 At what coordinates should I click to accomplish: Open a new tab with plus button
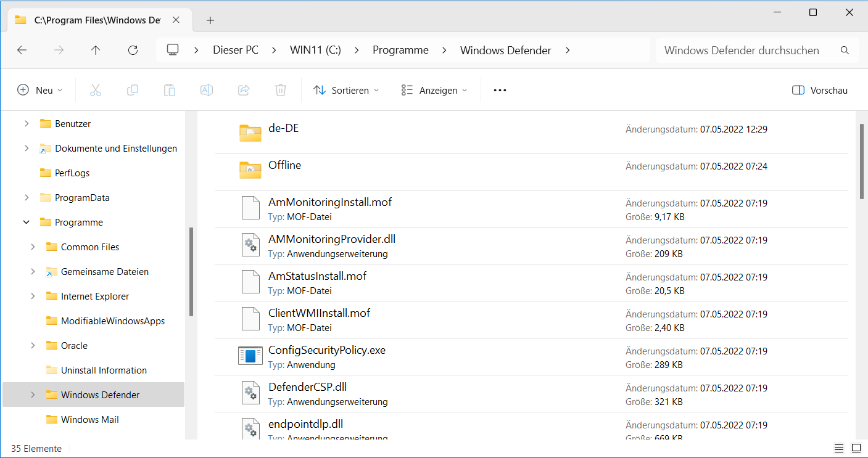[x=210, y=20]
